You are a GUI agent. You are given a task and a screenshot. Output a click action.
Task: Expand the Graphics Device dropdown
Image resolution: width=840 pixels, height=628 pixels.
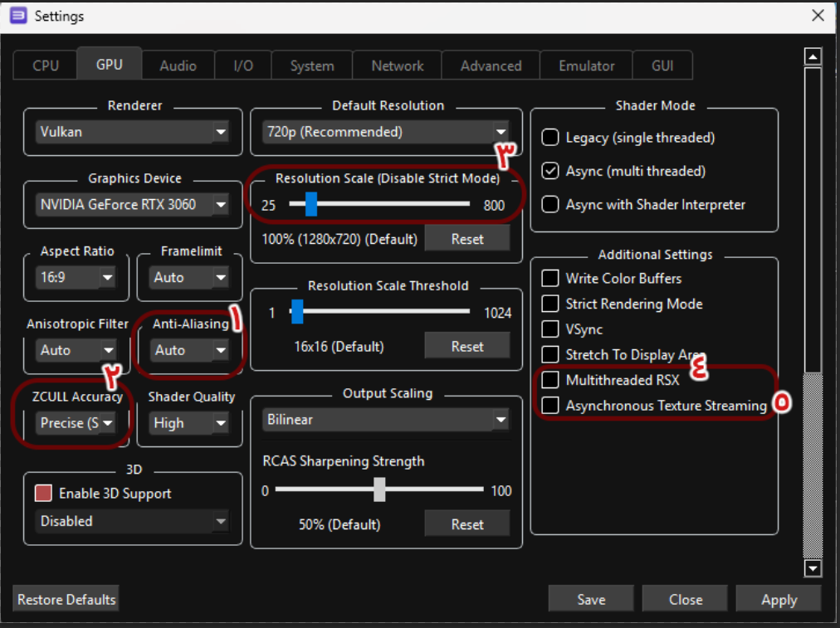(133, 205)
